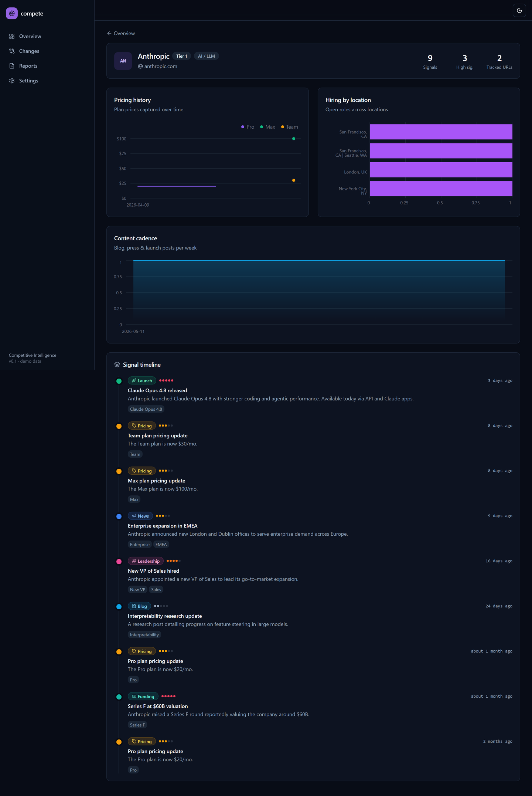
Task: Open the New VP of Sales hired title
Action: (x=153, y=571)
